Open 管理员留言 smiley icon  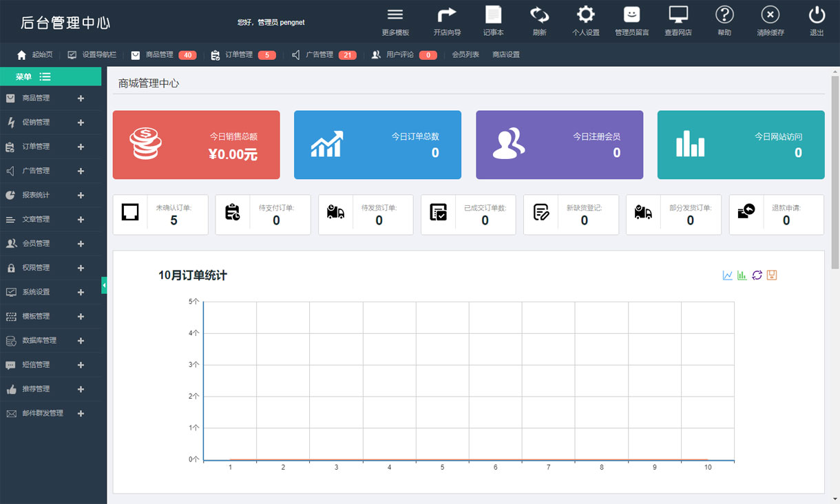[x=631, y=14]
